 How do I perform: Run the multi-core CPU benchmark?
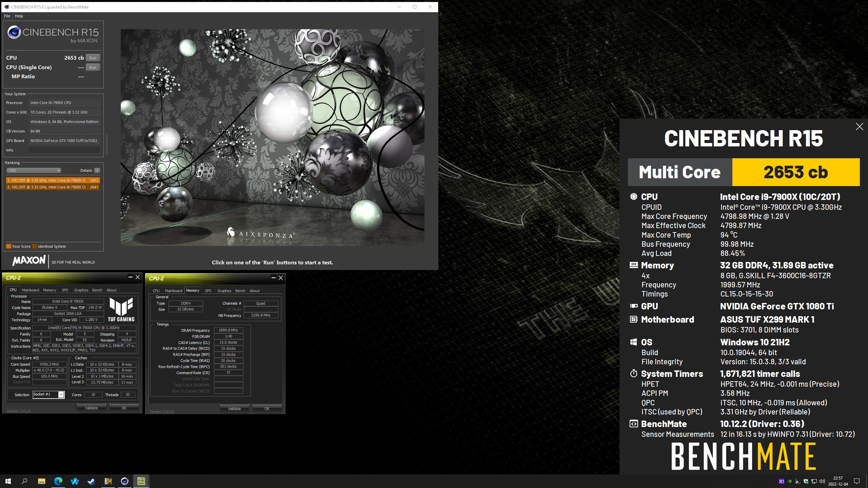[x=93, y=58]
